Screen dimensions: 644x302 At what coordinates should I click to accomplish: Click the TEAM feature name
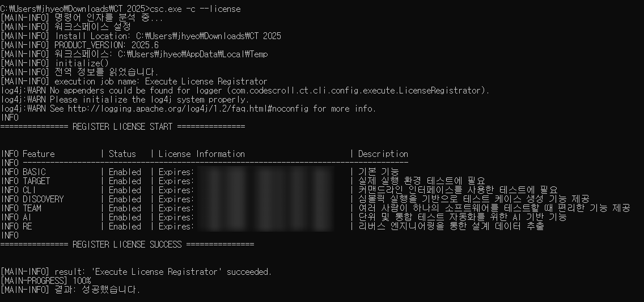(32, 208)
